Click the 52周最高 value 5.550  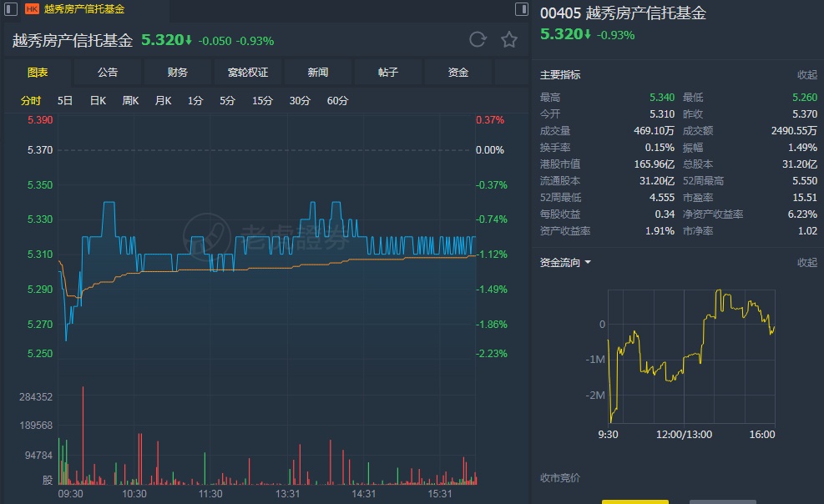click(805, 180)
